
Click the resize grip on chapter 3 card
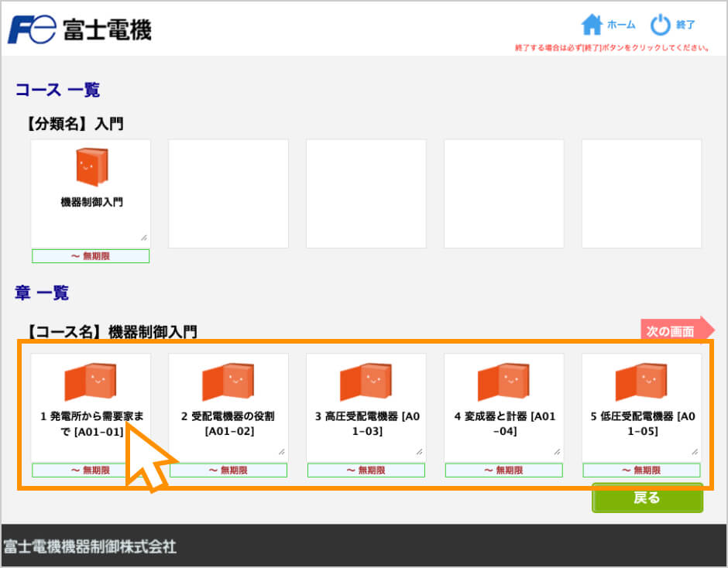[x=420, y=451]
